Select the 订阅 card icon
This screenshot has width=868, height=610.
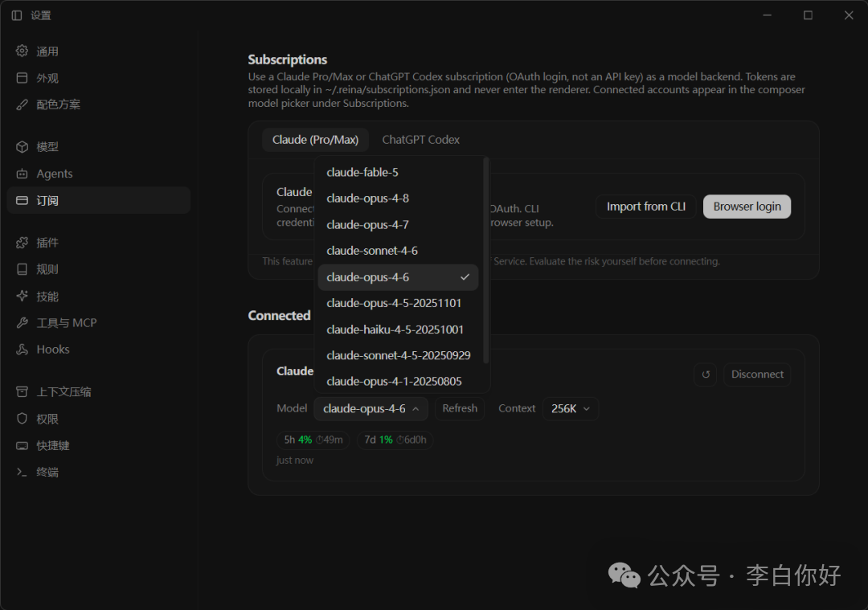(x=22, y=200)
